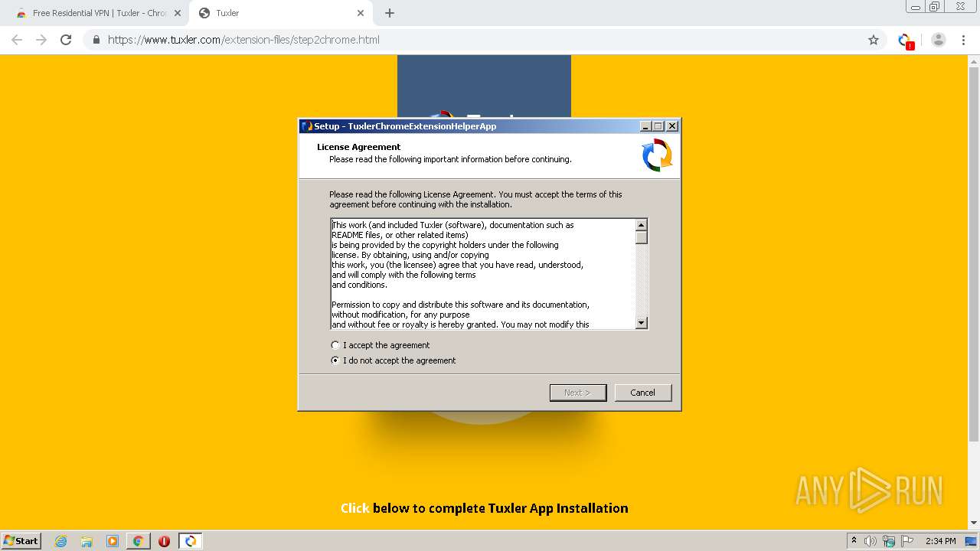Viewport: 980px width, 551px height.
Task: Select "I do not accept the agreement" option
Action: pos(335,360)
